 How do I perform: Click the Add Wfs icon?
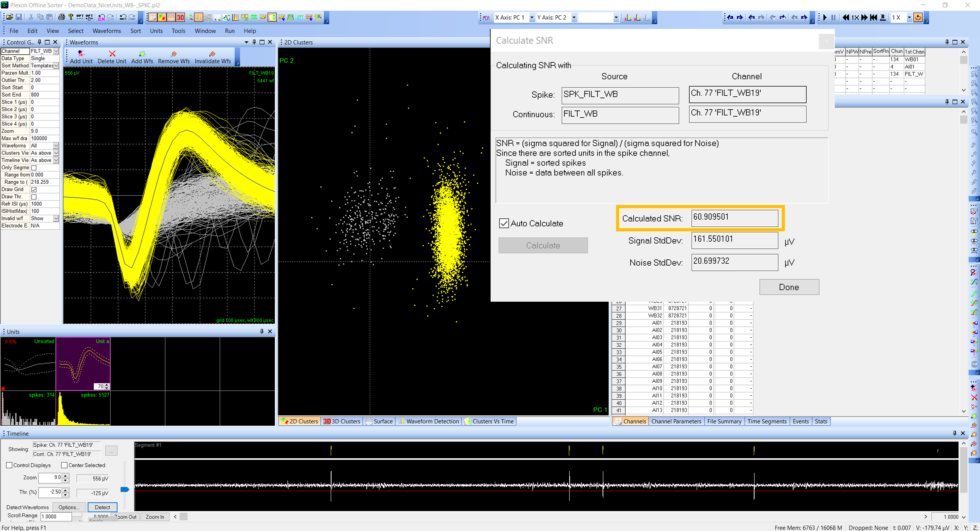click(142, 54)
